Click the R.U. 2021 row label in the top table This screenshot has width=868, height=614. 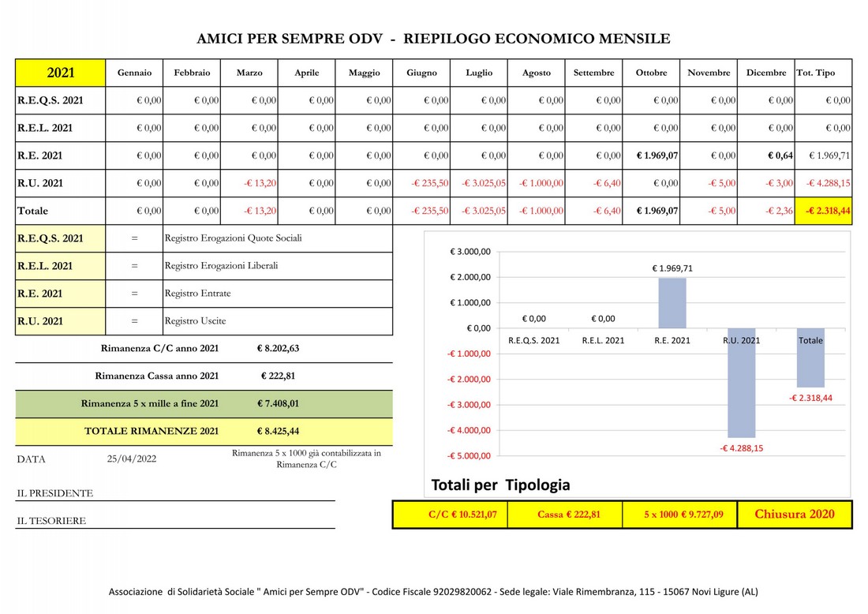tap(60, 183)
